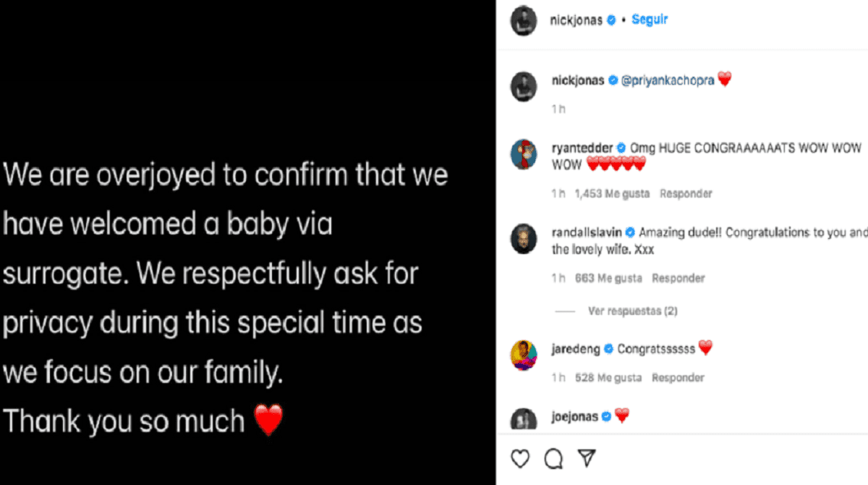The height and width of the screenshot is (485, 868).
Task: Open nickjonas profile picture in header
Action: [524, 22]
